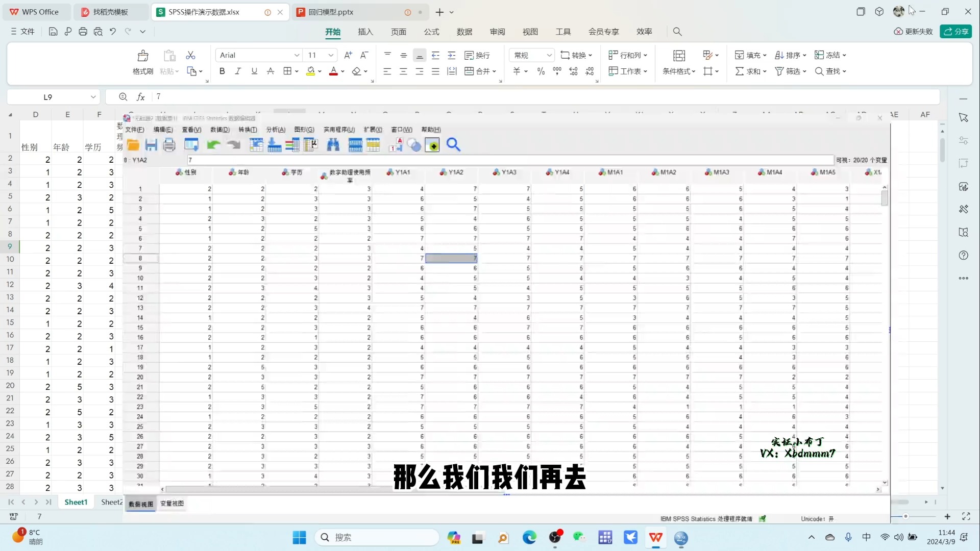Viewport: 980px width, 551px height.
Task: Toggle italic formatting
Action: (x=238, y=71)
